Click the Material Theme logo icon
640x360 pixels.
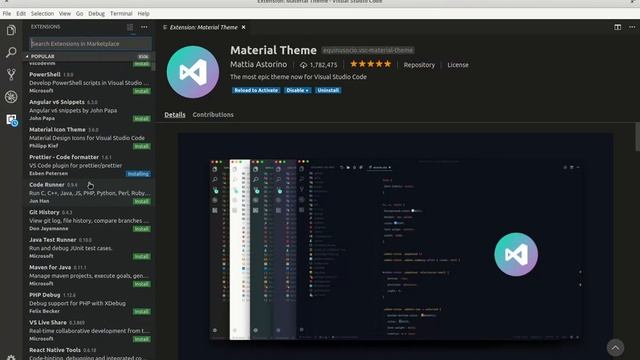coord(193,72)
